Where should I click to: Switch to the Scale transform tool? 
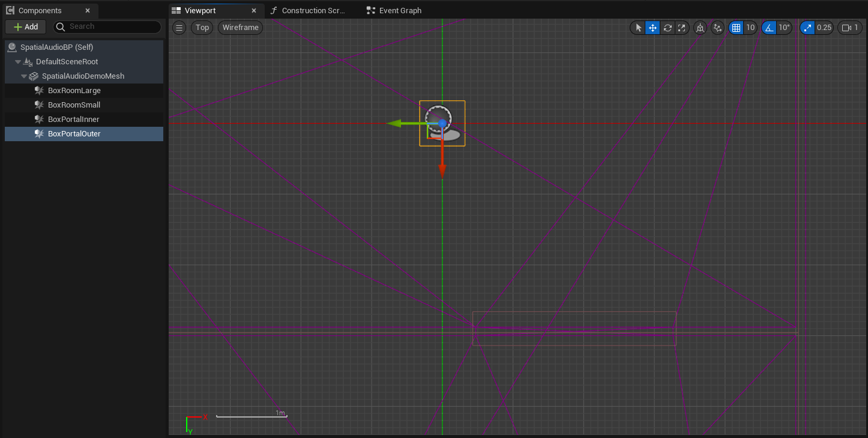coord(681,28)
